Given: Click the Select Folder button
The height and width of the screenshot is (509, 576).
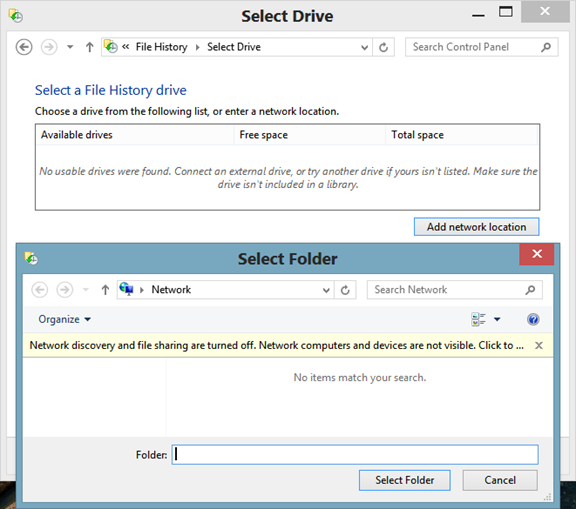Looking at the screenshot, I should (404, 480).
